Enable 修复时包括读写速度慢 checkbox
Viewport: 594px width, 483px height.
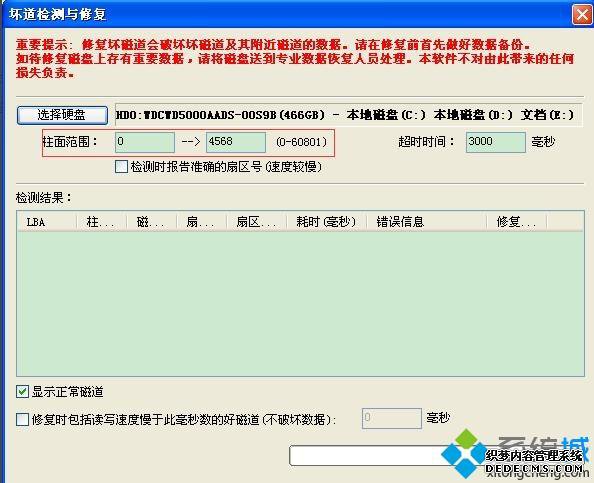[22, 419]
